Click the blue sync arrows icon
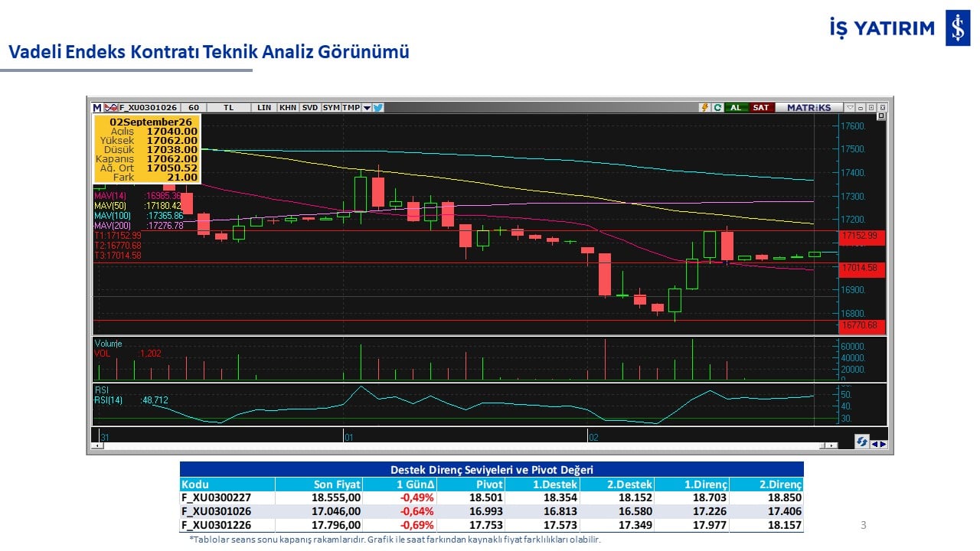This screenshot has width=980, height=551. 862,442
